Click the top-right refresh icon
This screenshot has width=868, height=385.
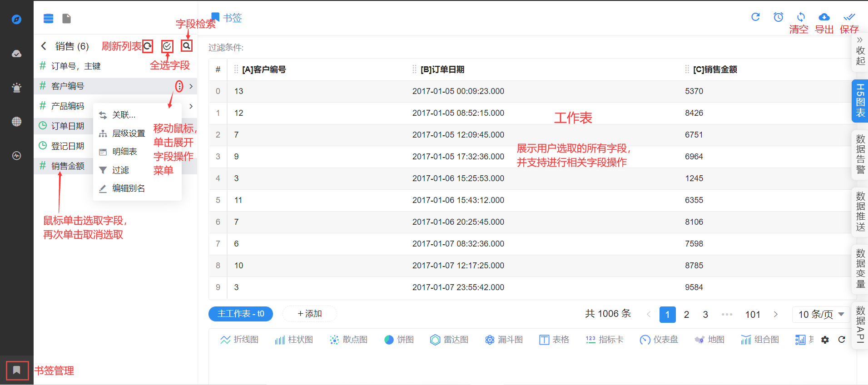click(x=755, y=17)
